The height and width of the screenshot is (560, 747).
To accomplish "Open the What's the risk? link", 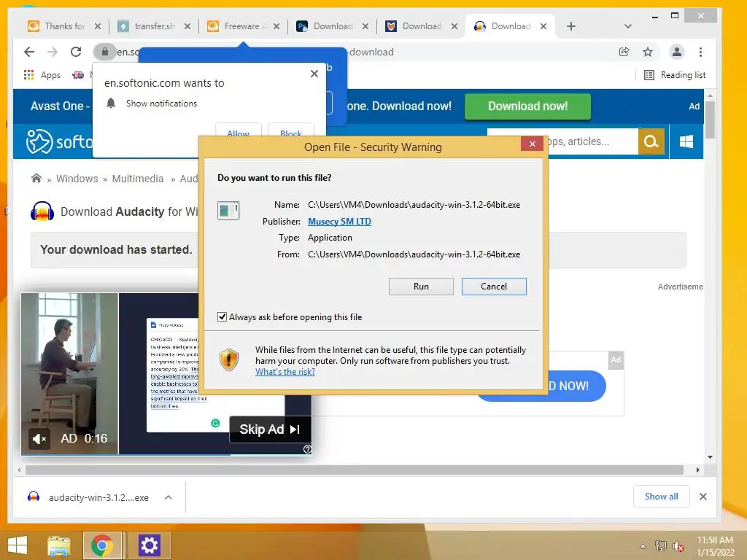I will click(285, 372).
